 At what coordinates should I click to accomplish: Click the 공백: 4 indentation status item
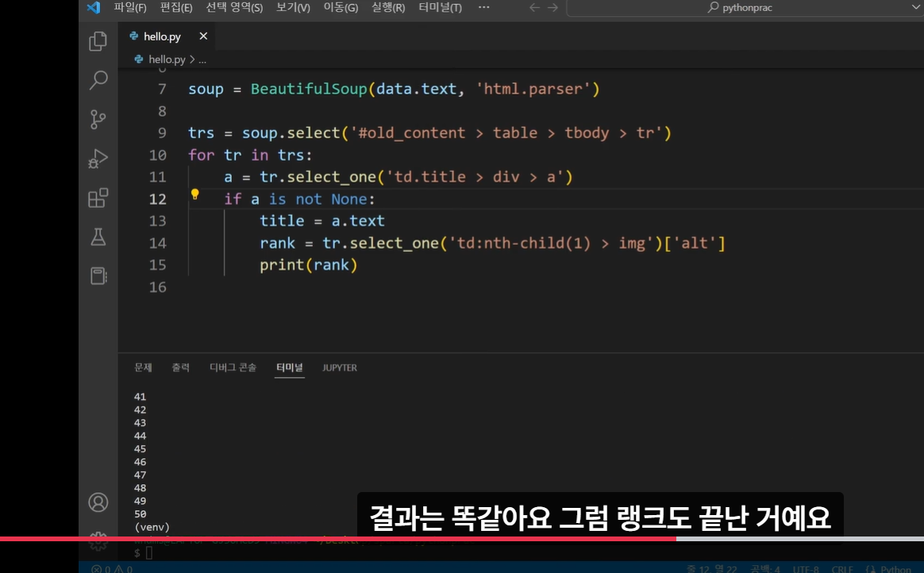[x=765, y=569]
